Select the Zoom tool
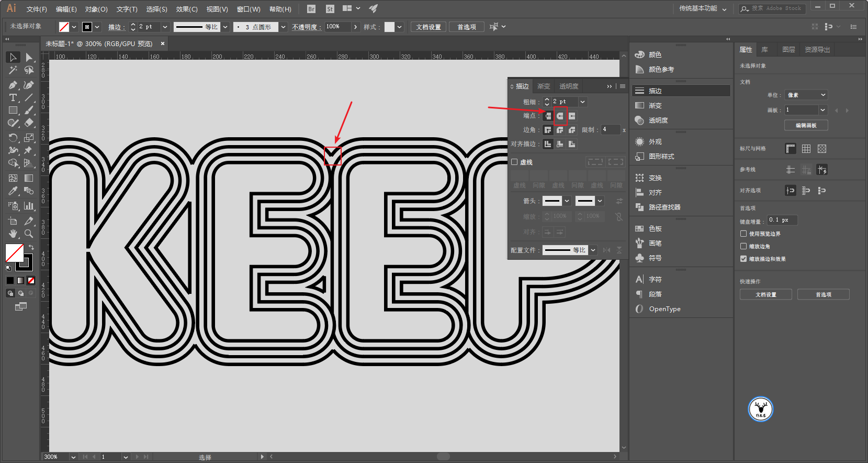 [x=29, y=234]
